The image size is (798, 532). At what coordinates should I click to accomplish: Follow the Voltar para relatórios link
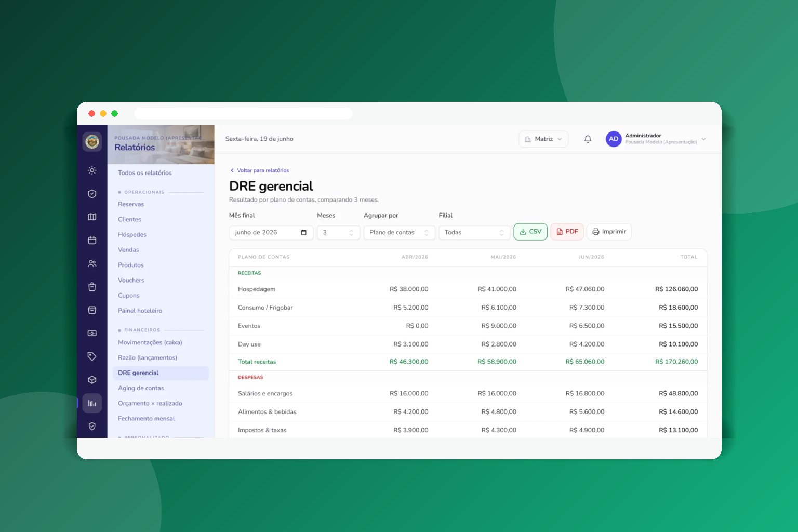point(260,170)
